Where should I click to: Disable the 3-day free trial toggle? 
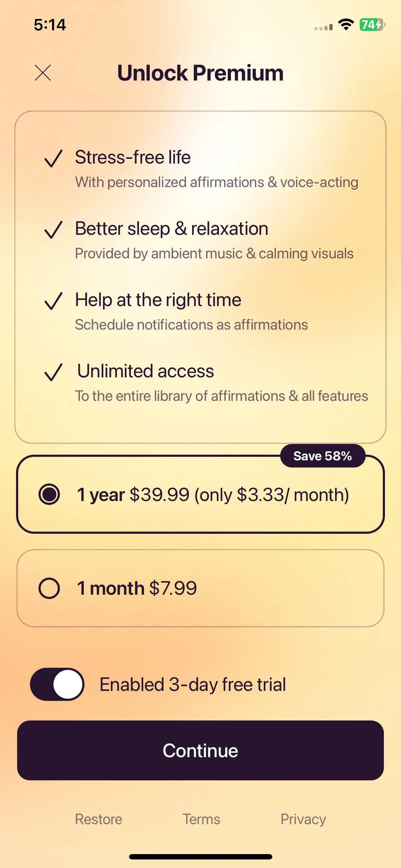coord(57,684)
